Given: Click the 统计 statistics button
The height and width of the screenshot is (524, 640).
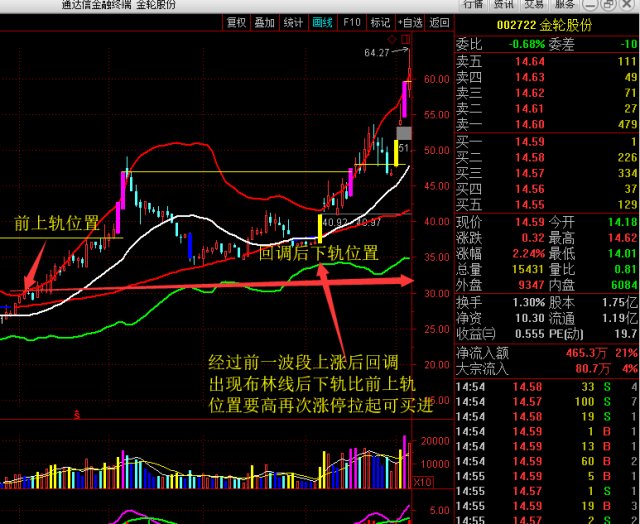Looking at the screenshot, I should (293, 21).
